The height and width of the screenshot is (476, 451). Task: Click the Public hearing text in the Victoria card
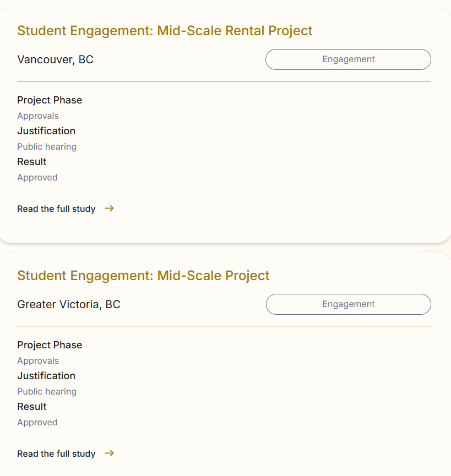point(47,392)
